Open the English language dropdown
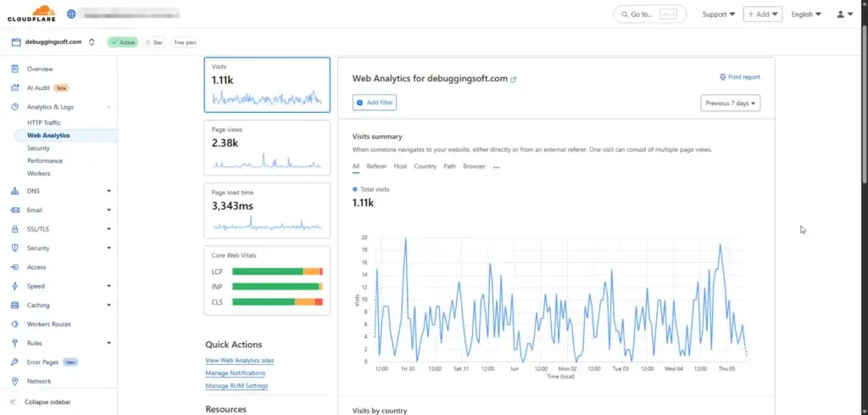868x415 pixels. (x=806, y=14)
